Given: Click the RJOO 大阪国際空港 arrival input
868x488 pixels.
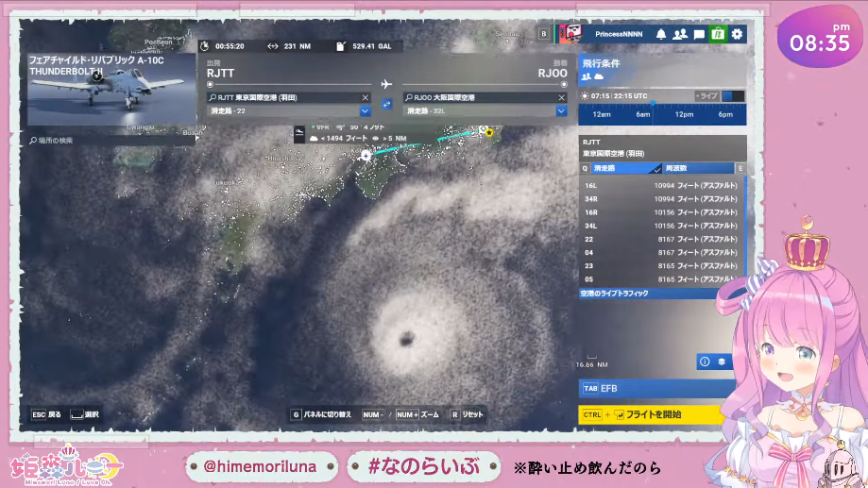Looking at the screenshot, I should [485, 97].
